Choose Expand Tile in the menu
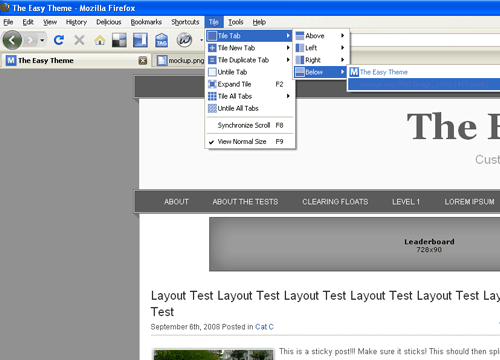The height and width of the screenshot is (360, 500). (x=249, y=84)
